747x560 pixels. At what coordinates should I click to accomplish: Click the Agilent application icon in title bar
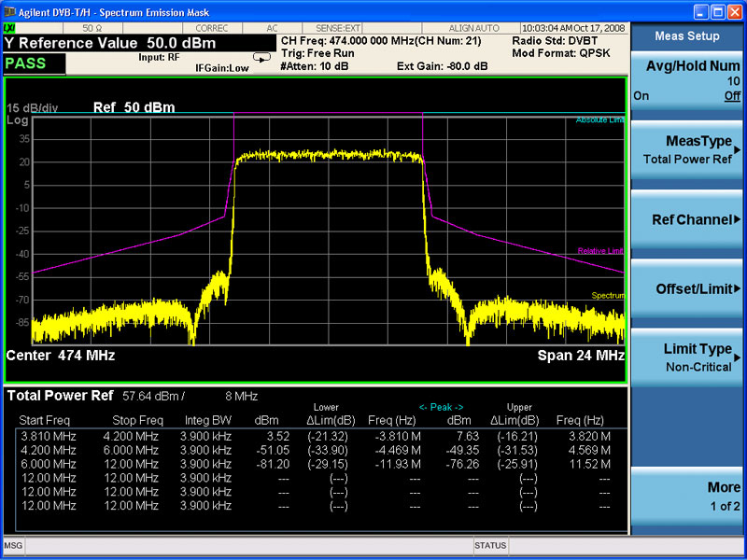[9, 10]
